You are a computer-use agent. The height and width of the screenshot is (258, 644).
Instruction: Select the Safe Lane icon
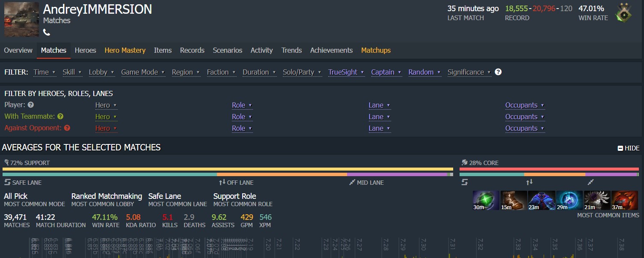(6, 182)
